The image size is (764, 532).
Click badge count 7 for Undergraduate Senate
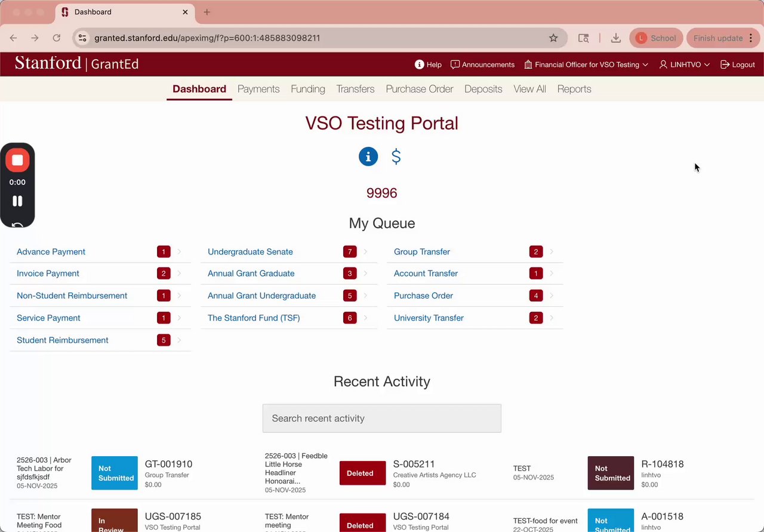coord(350,251)
